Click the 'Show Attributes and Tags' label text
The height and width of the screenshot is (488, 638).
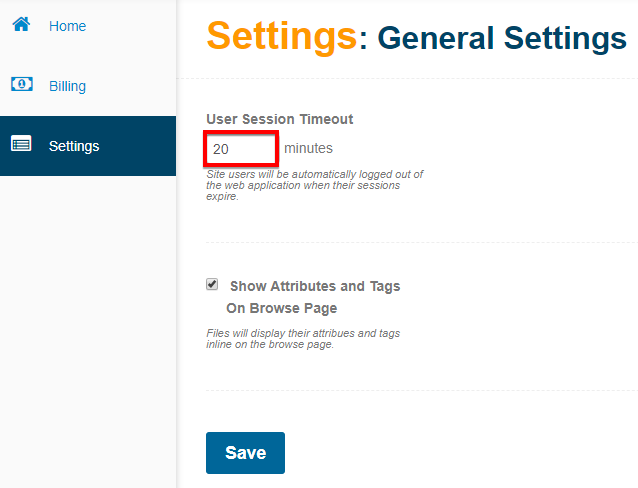tap(315, 286)
